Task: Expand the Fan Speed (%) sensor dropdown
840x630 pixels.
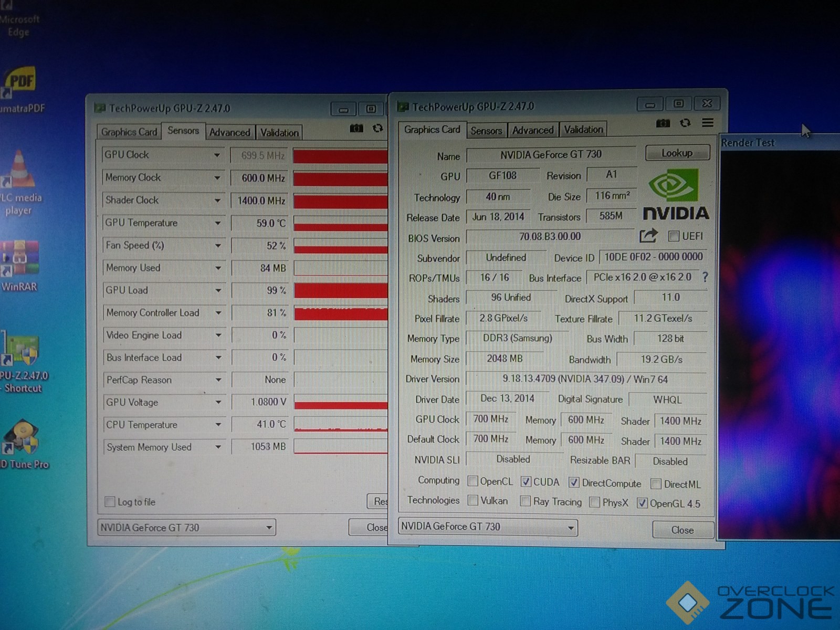Action: [217, 246]
